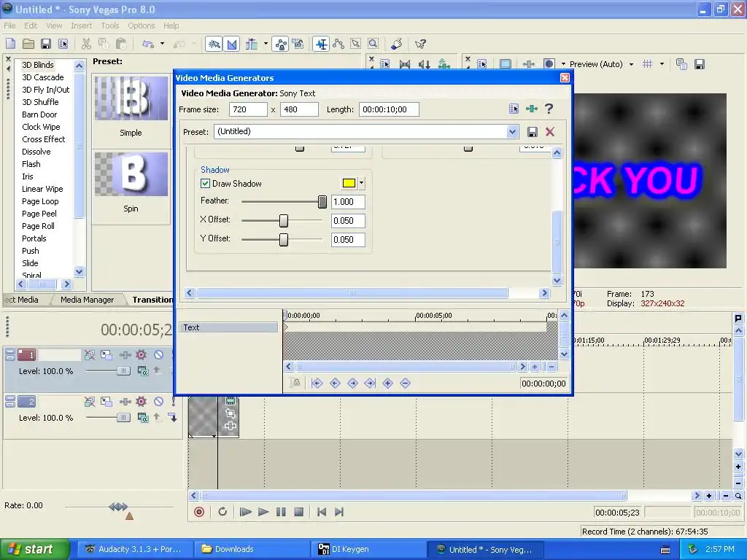
Task: Go to start of project
Action: coord(322,512)
